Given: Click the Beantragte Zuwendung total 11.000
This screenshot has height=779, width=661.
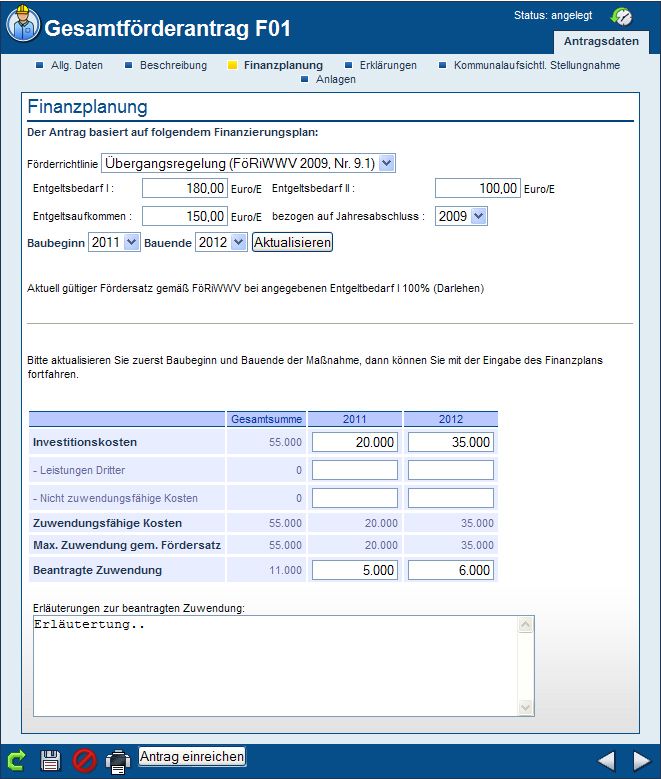Looking at the screenshot, I should pos(285,570).
